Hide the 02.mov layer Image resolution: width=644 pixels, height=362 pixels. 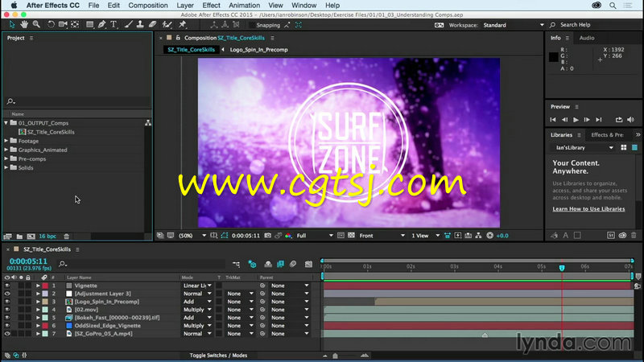click(x=7, y=310)
